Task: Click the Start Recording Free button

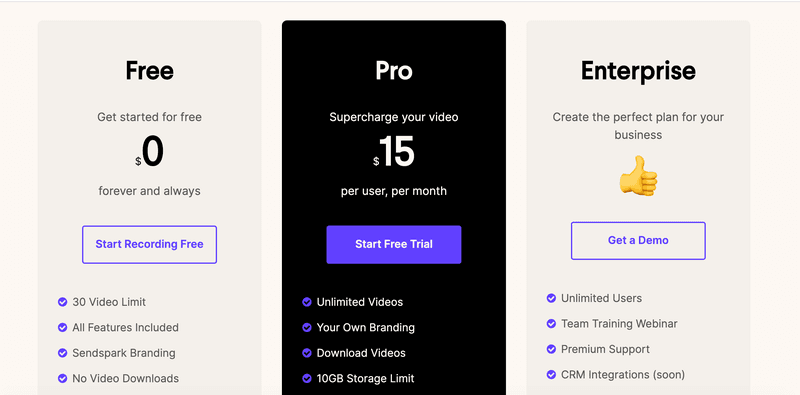Action: (x=149, y=244)
